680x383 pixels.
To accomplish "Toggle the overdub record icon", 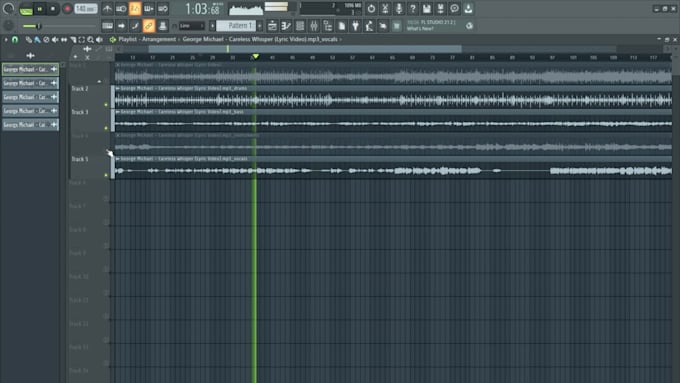I will click(149, 9).
